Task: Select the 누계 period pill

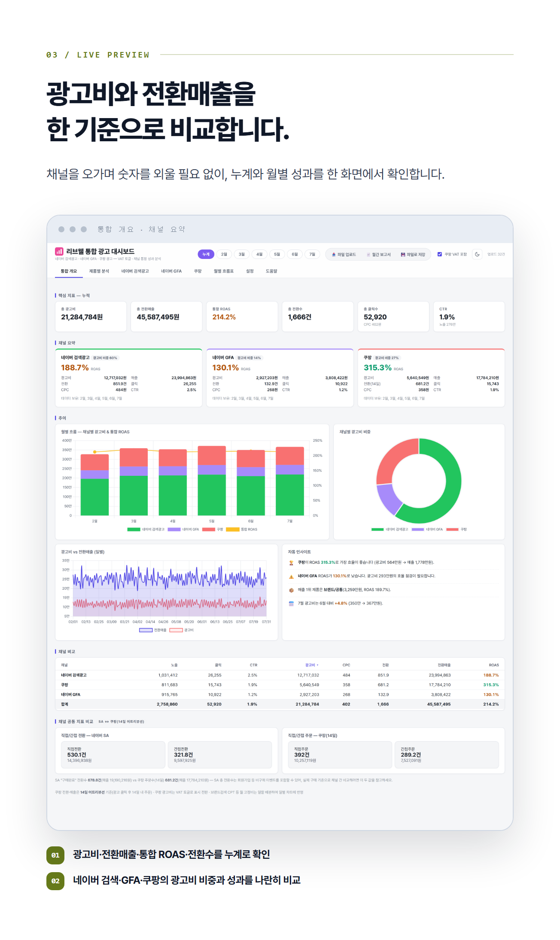Action: point(206,254)
